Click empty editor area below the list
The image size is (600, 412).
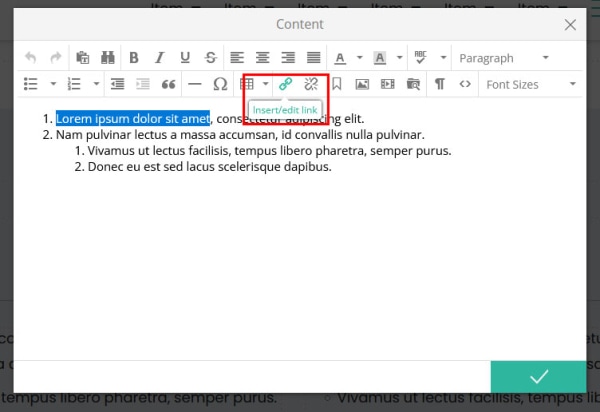(x=300, y=268)
